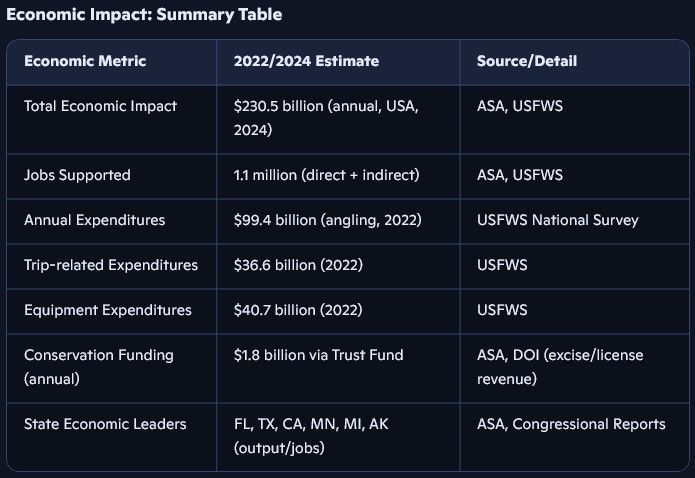Select the "Equipment Expenditures" row label
This screenshot has width=695, height=478.
pos(108,310)
